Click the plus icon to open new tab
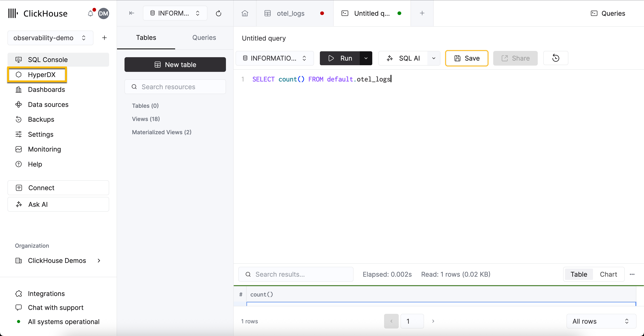This screenshot has height=336, width=644. 422,13
